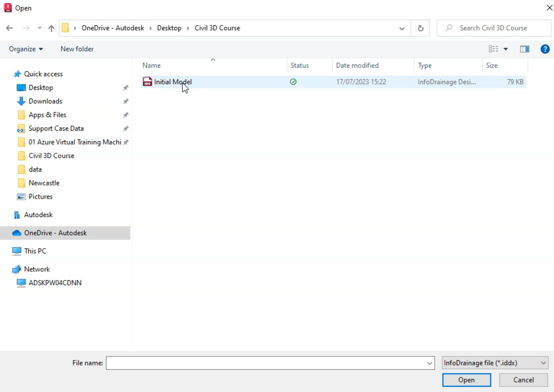Open Help with the question mark icon
The image size is (554, 392).
pyautogui.click(x=545, y=49)
